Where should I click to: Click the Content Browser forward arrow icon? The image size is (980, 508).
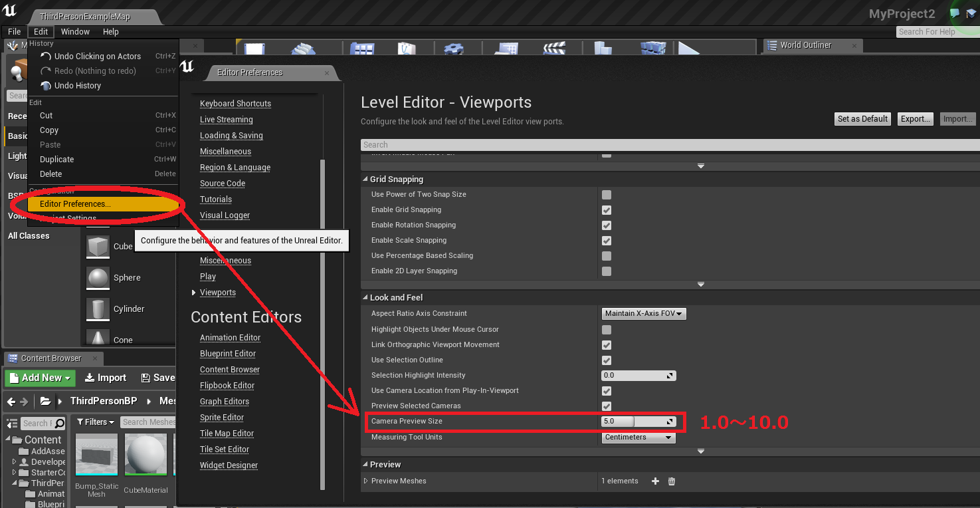(x=24, y=402)
